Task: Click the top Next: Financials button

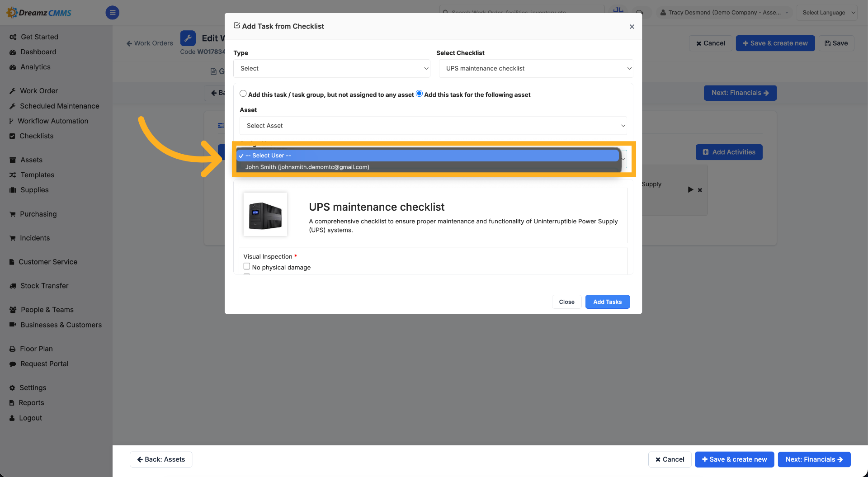Action: pos(740,93)
